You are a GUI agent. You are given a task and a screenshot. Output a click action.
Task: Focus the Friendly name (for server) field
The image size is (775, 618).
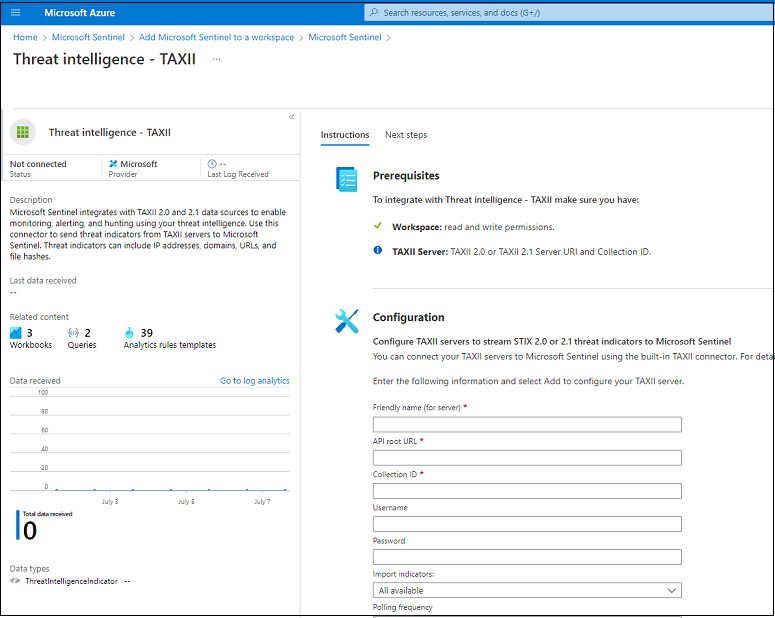527,425
